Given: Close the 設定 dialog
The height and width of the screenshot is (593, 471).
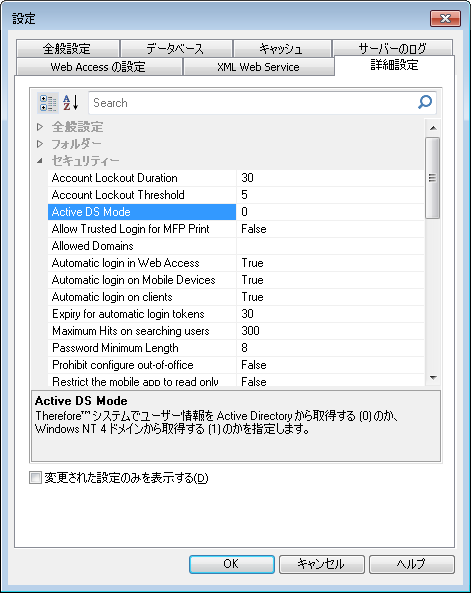Looking at the screenshot, I should click(445, 18).
